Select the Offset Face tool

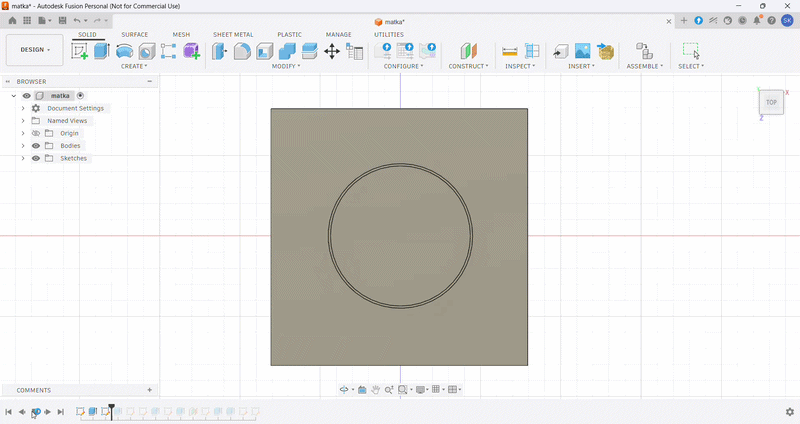[310, 51]
